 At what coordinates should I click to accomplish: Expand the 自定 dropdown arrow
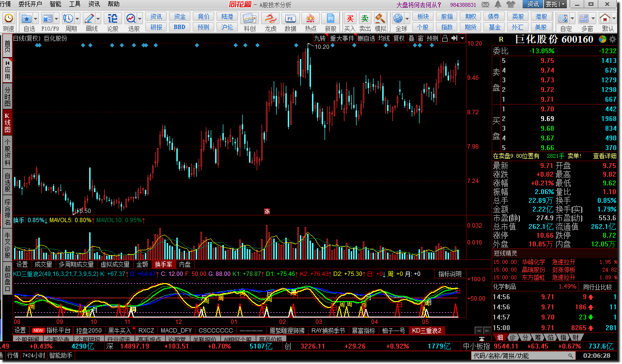(x=572, y=18)
